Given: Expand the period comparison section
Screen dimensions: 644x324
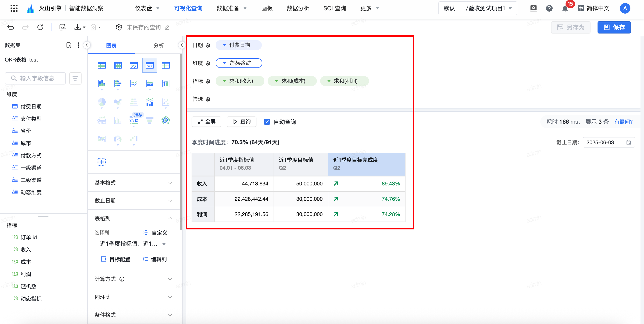Looking at the screenshot, I should tap(133, 297).
